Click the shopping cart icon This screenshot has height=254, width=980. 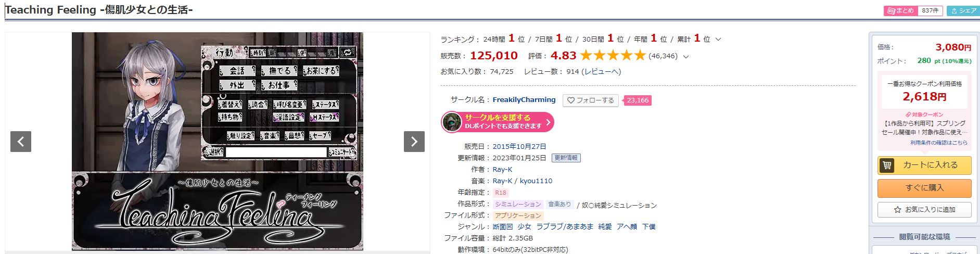(x=887, y=165)
